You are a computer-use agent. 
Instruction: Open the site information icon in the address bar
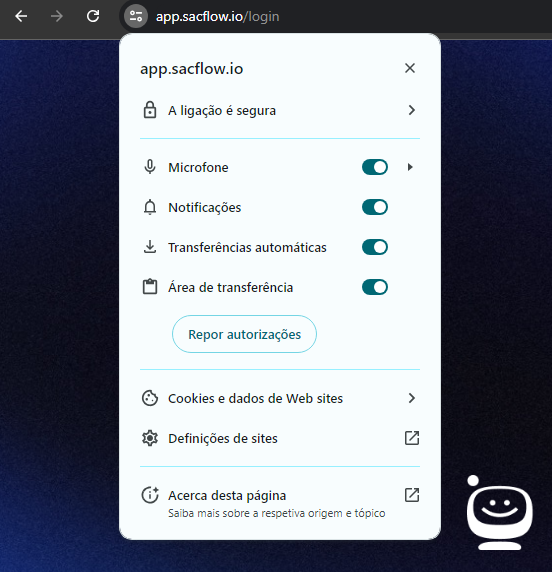136,16
